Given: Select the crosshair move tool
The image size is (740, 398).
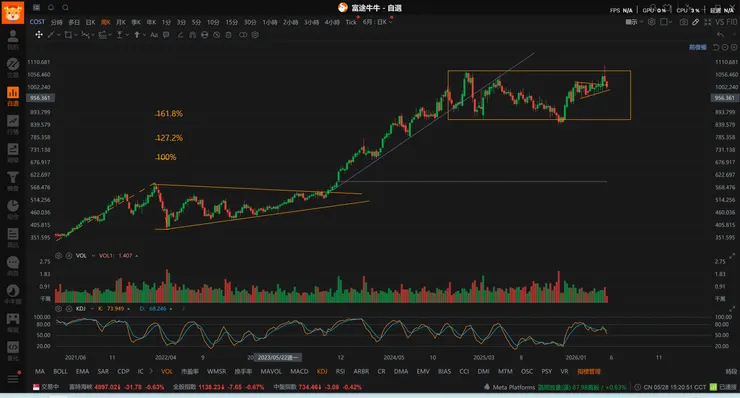Looking at the screenshot, I should click(39, 35).
